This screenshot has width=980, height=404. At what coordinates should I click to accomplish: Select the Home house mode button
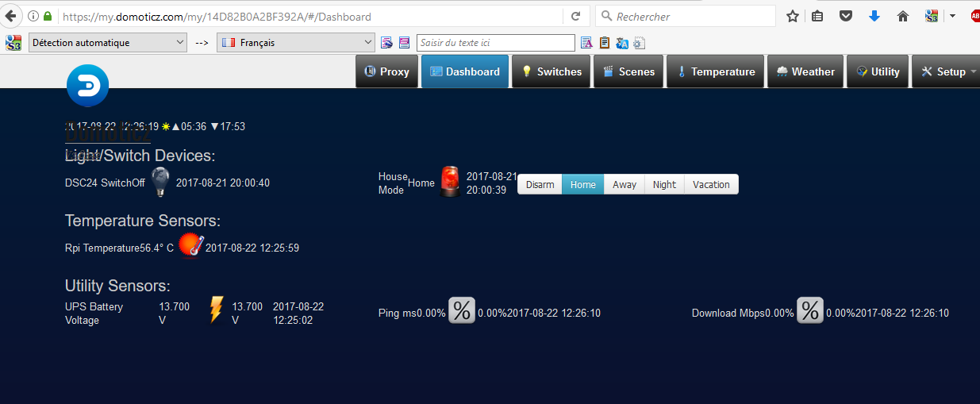pos(583,184)
